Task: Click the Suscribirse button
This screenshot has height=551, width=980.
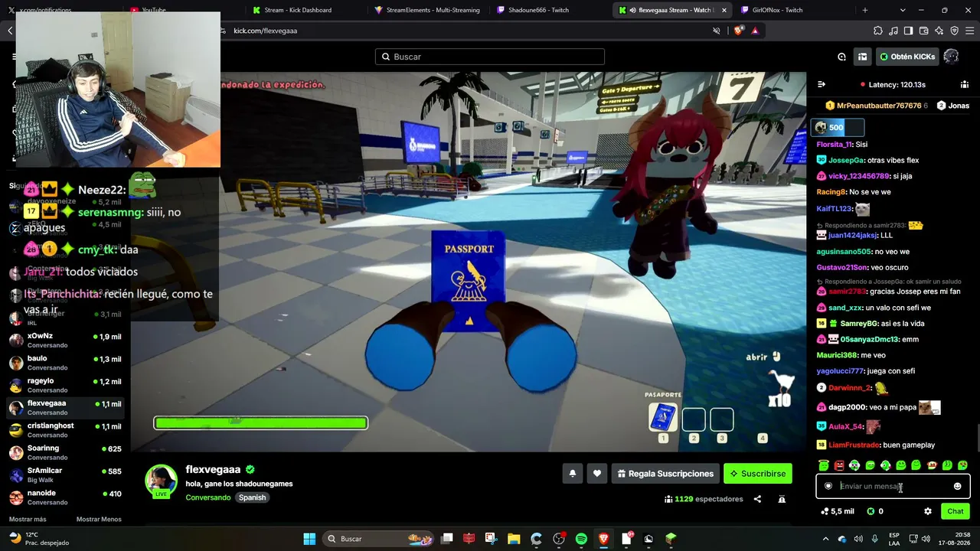Action: pos(758,474)
